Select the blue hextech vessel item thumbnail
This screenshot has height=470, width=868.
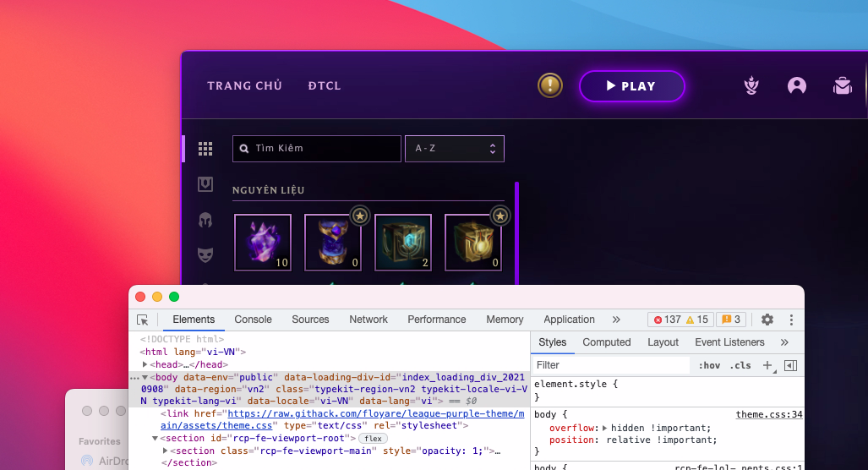tap(333, 243)
